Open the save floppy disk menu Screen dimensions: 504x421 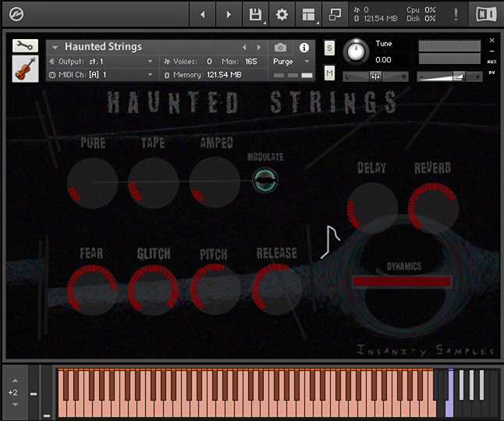[x=256, y=14]
